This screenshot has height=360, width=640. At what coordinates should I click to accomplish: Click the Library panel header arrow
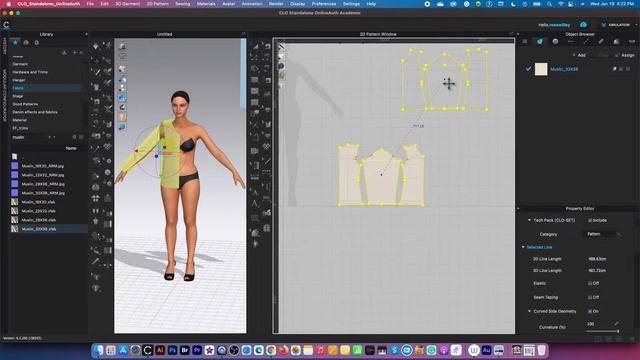coord(86,34)
